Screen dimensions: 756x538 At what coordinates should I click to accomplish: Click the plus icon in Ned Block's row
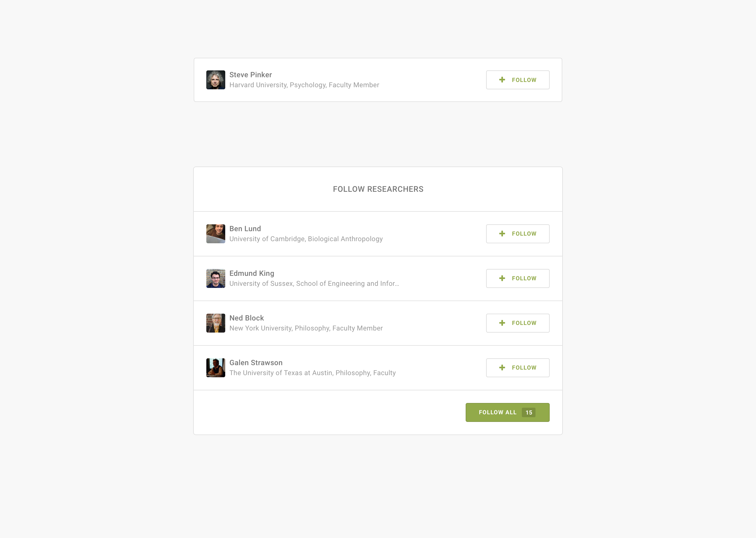coord(502,323)
